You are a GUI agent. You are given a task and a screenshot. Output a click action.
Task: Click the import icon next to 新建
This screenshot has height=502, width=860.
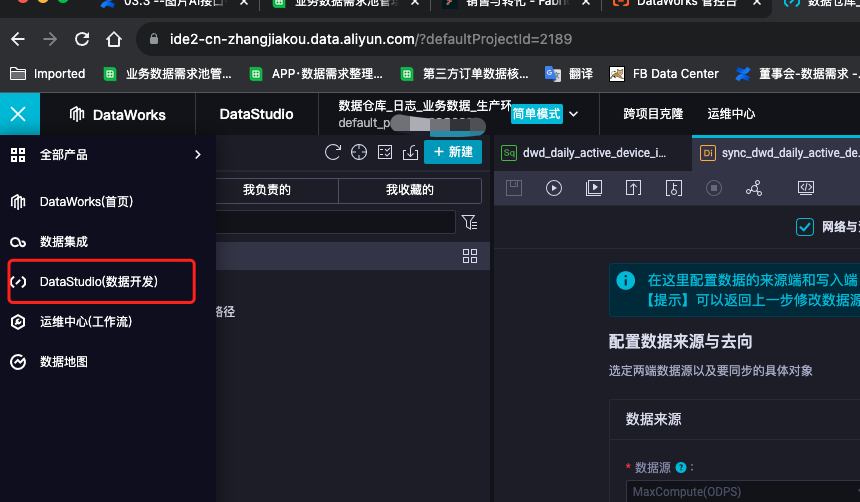410,152
